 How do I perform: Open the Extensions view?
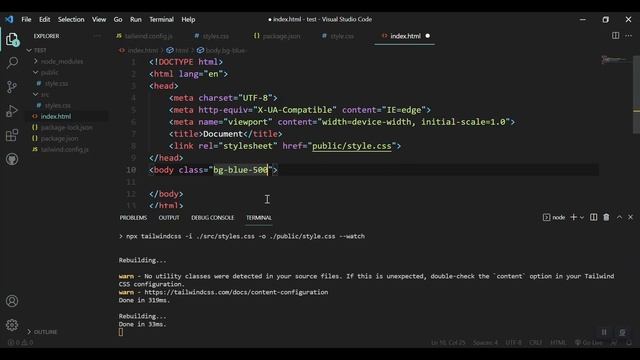click(x=12, y=135)
